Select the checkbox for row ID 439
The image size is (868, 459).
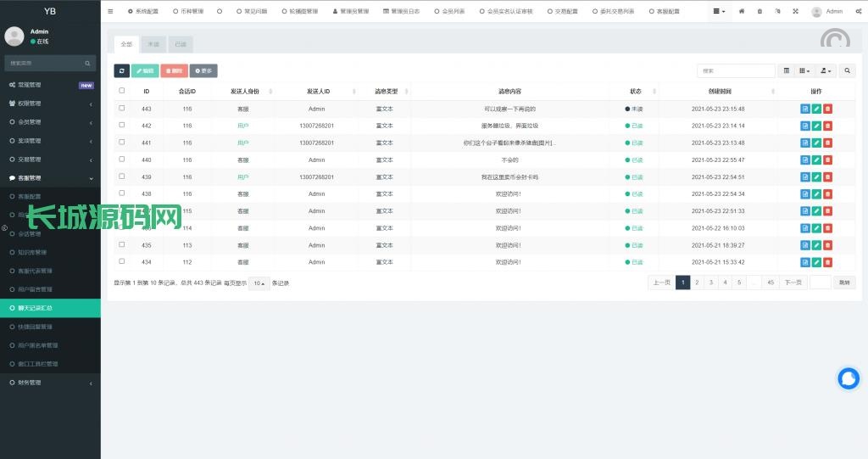[122, 176]
